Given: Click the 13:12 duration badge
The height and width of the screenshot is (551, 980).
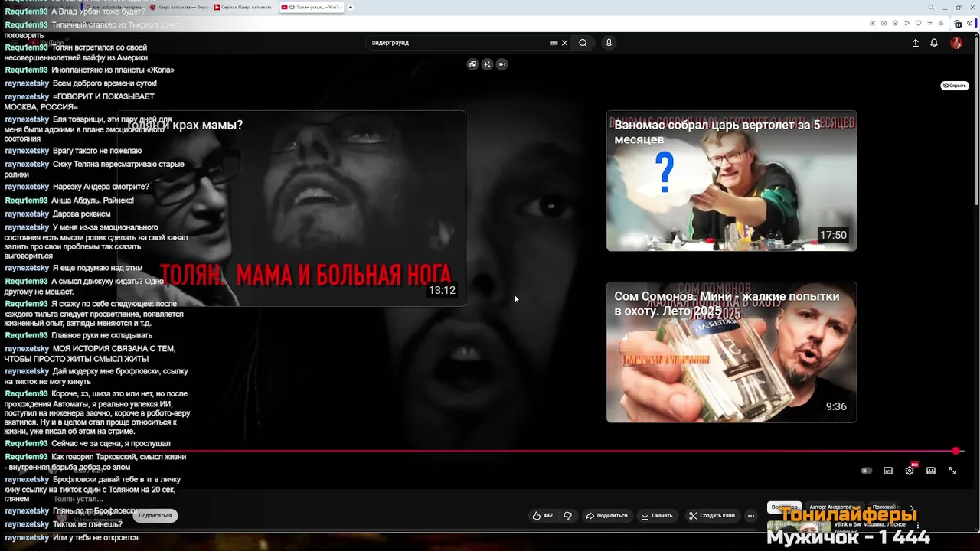Looking at the screenshot, I should [x=443, y=291].
